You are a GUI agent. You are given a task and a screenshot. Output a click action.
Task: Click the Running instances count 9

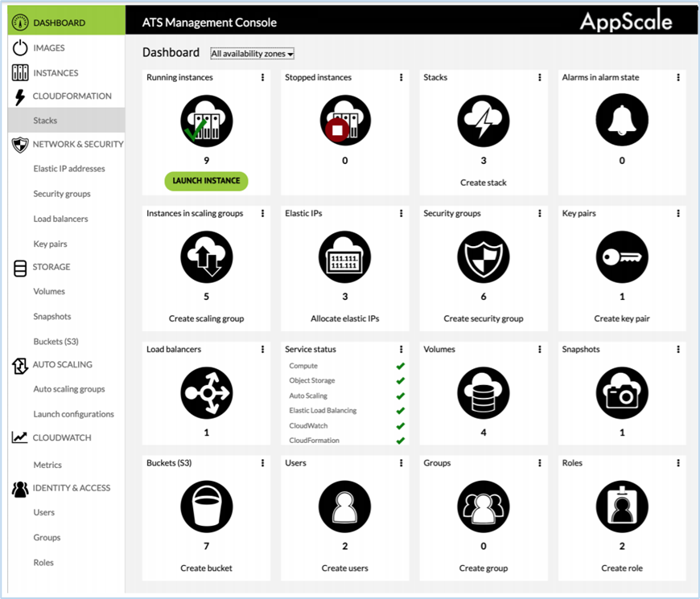[x=206, y=160]
